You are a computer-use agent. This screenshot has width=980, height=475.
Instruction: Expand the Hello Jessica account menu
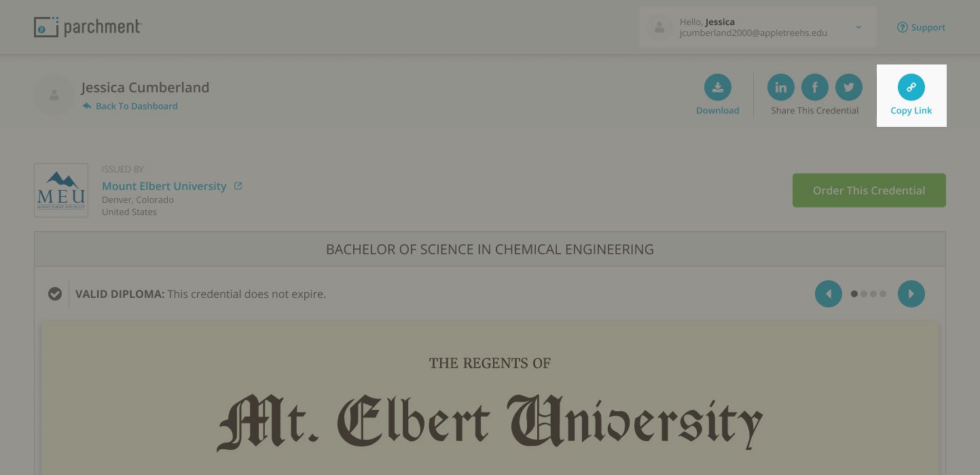coord(858,27)
